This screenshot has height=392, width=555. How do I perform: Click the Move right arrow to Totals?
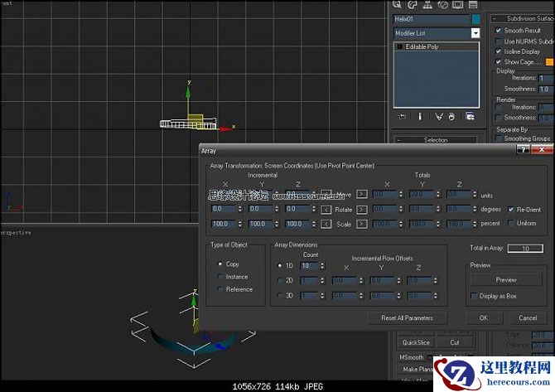(361, 194)
